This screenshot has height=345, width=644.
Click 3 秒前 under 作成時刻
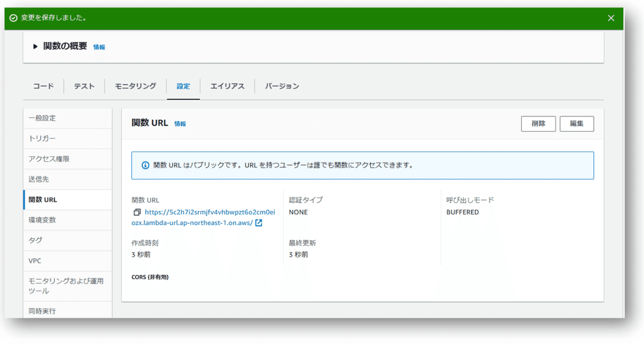point(141,255)
